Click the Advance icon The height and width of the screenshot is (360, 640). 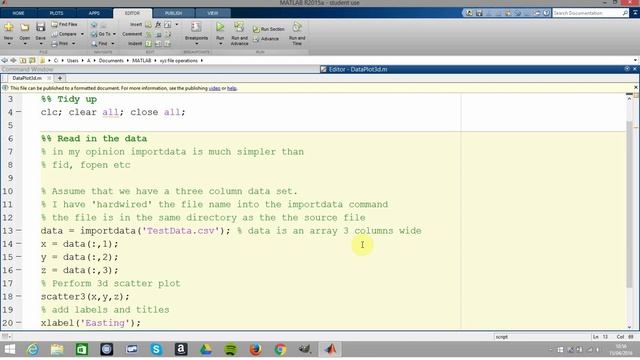(256, 39)
